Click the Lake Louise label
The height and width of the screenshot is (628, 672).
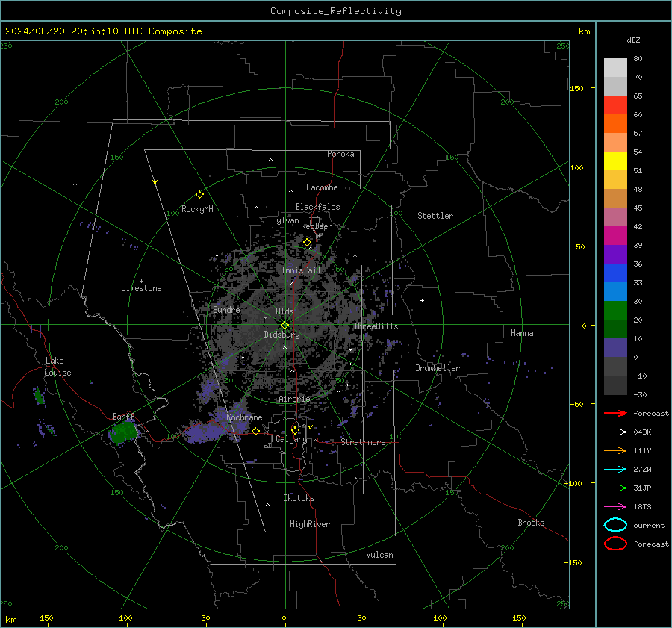point(57,367)
